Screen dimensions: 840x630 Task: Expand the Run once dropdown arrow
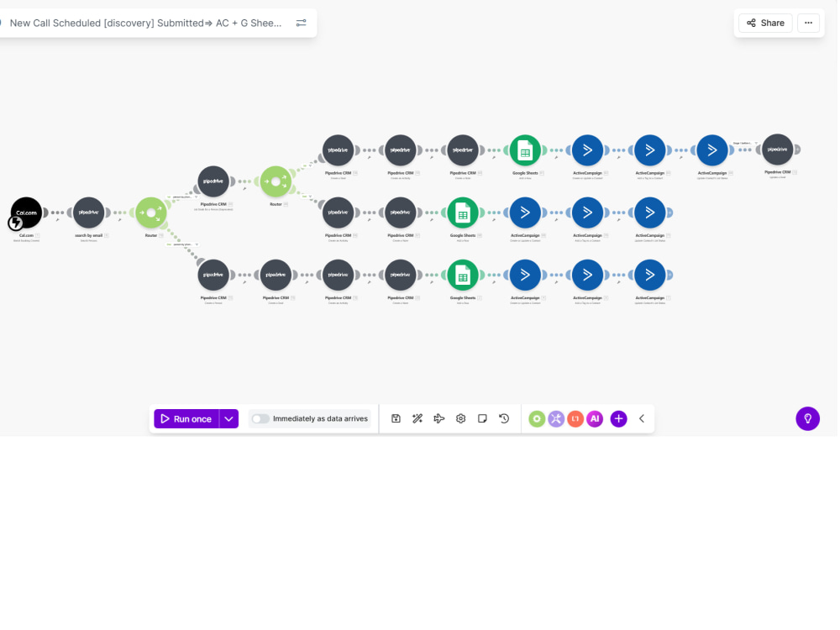228,419
